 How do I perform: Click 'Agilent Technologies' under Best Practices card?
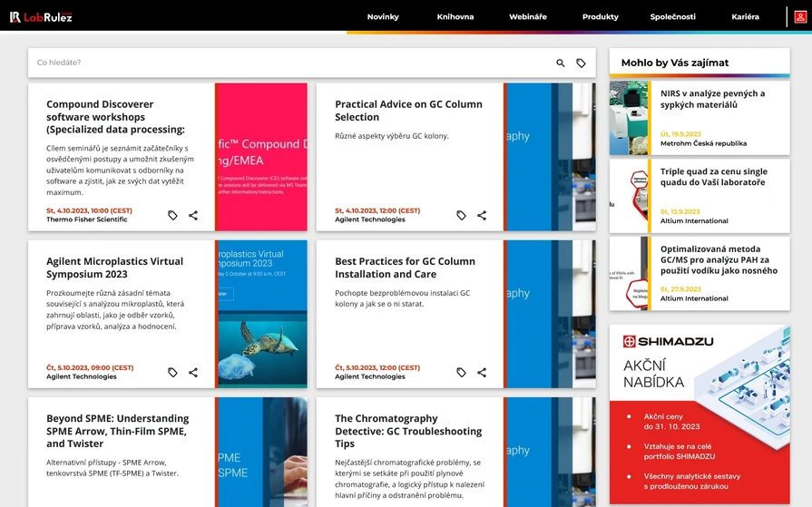[370, 376]
